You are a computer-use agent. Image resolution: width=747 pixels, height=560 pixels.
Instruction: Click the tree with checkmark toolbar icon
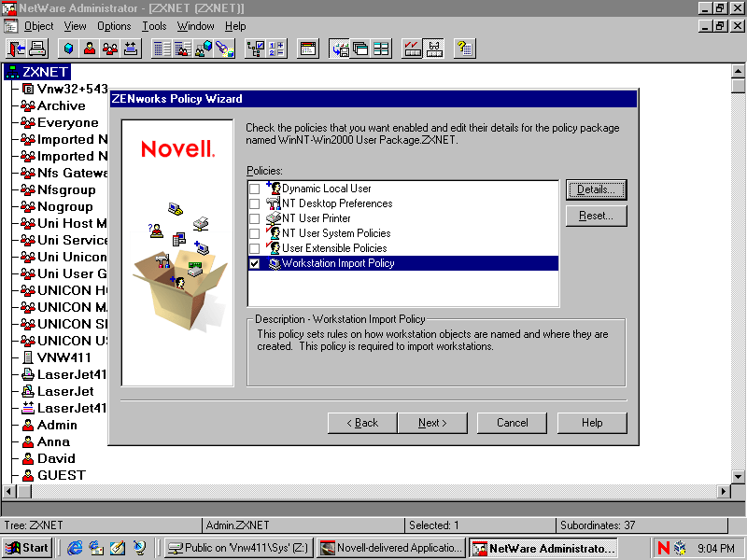pos(255,49)
